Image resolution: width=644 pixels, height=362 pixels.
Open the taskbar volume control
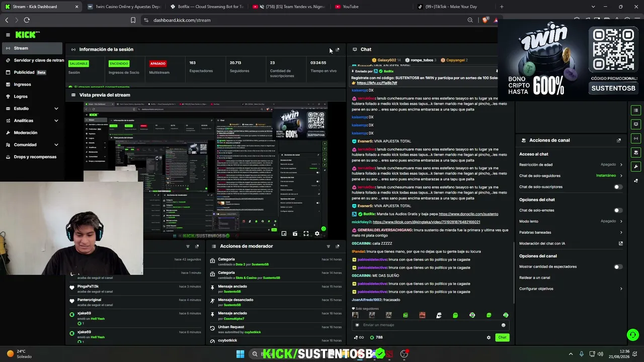pyautogui.click(x=600, y=354)
